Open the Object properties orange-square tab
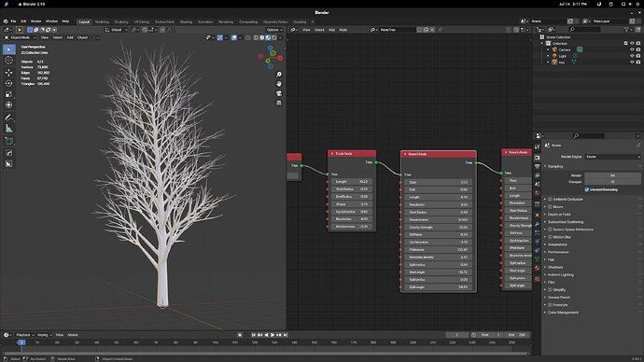Image resolution: width=644 pixels, height=362 pixels. point(538,215)
